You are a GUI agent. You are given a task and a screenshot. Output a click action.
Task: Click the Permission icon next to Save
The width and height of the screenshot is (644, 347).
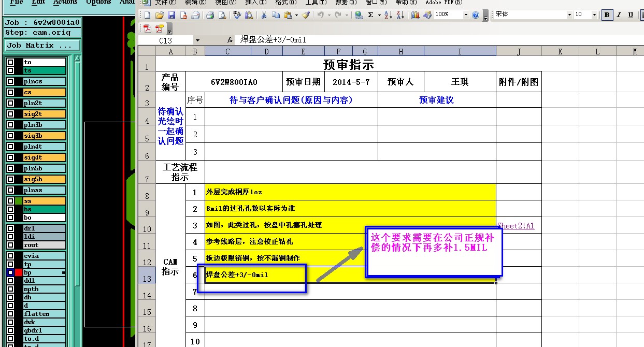183,15
